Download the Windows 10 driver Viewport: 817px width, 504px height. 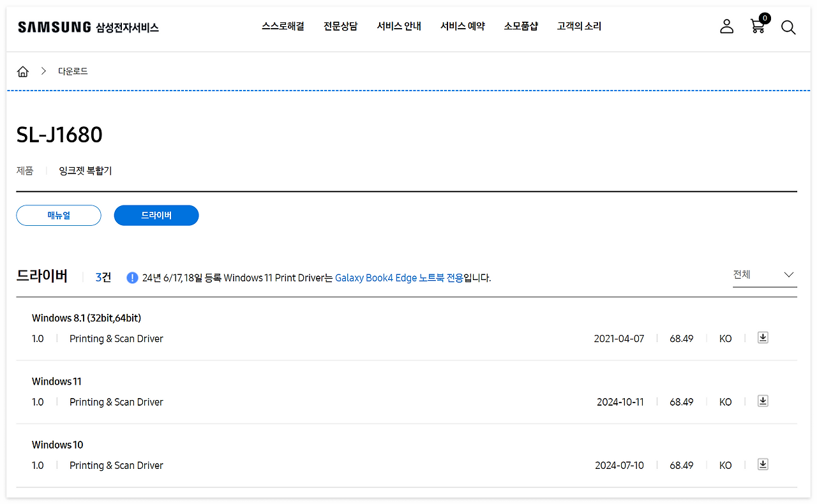[763, 464]
